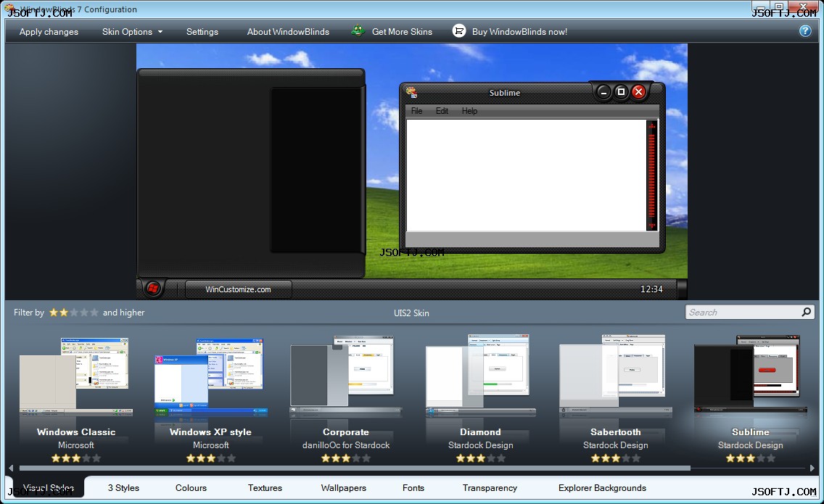The image size is (824, 504).
Task: Set filter to one star
Action: tap(54, 312)
